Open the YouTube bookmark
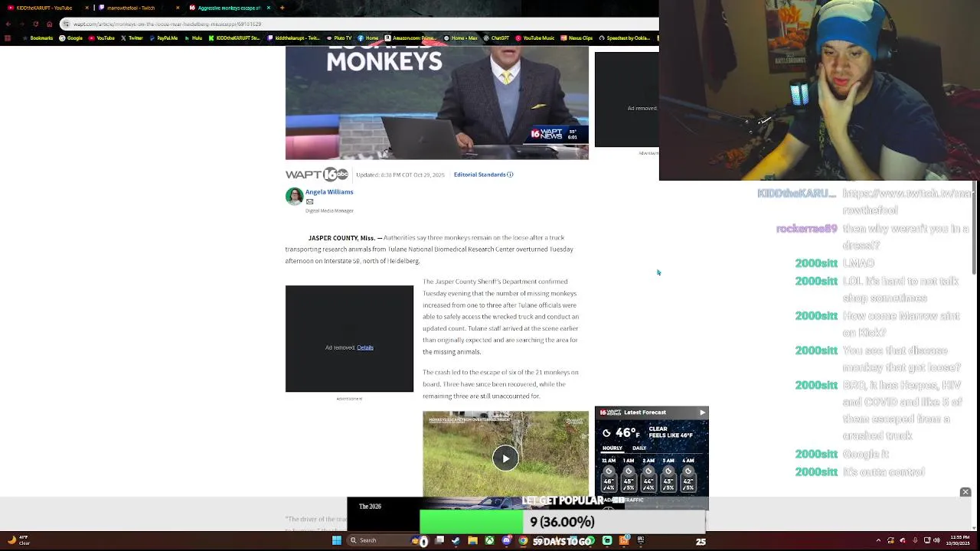The height and width of the screenshot is (551, 980). [x=102, y=38]
